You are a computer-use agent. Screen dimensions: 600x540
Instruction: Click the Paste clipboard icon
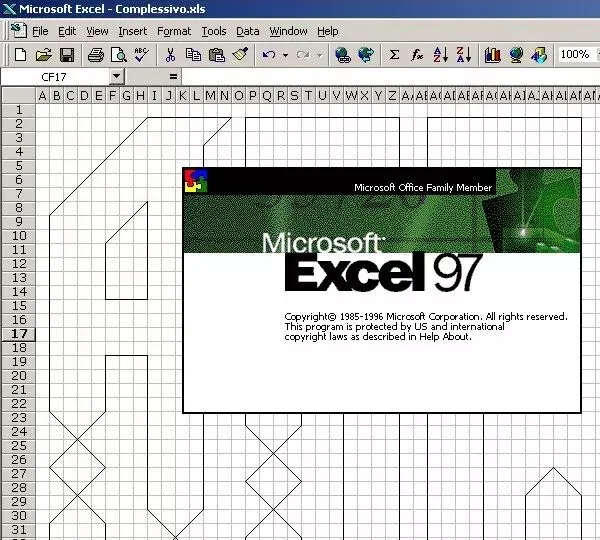pos(217,55)
